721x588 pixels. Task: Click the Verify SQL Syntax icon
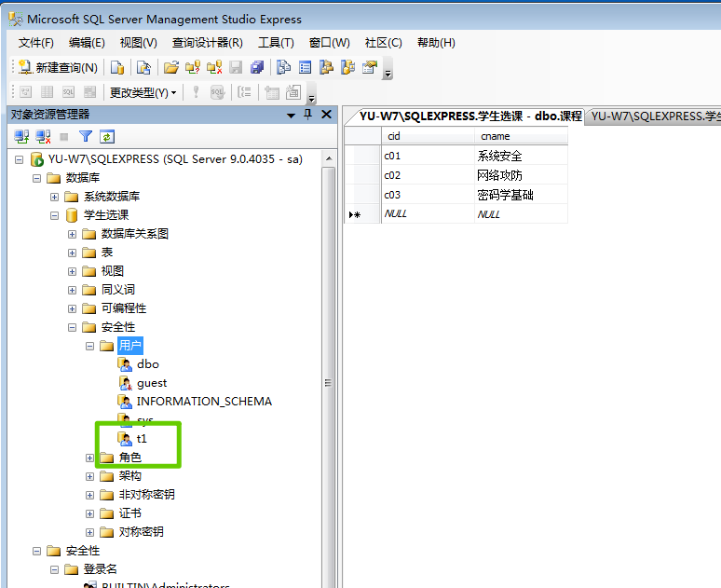[217, 92]
